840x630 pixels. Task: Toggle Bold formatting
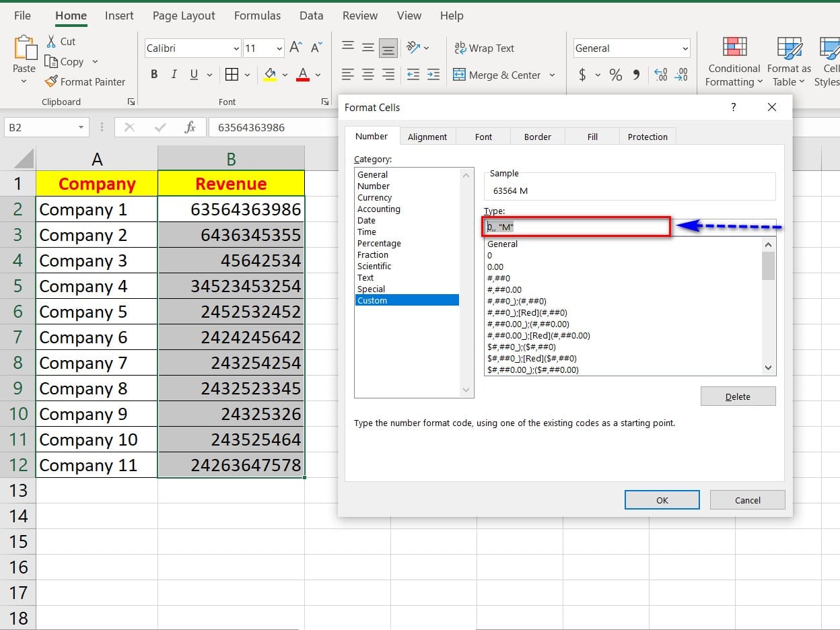(154, 75)
